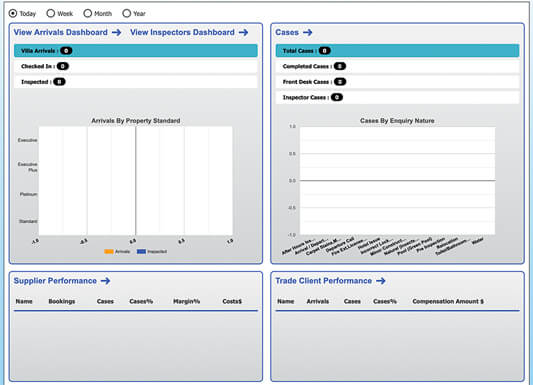This screenshot has height=385, width=533.
Task: Open the Trade Client Performance link
Action: pos(324,281)
